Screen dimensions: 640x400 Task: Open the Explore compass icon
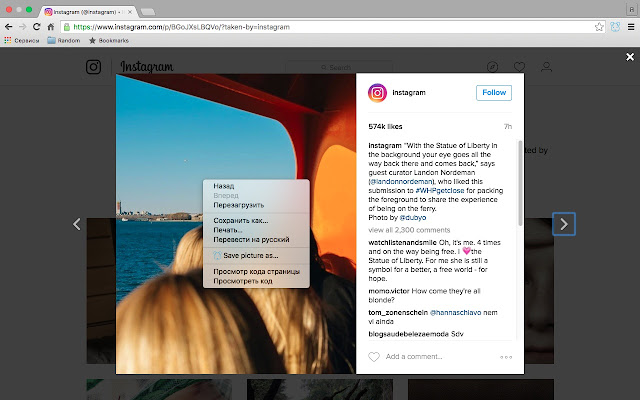click(x=493, y=67)
